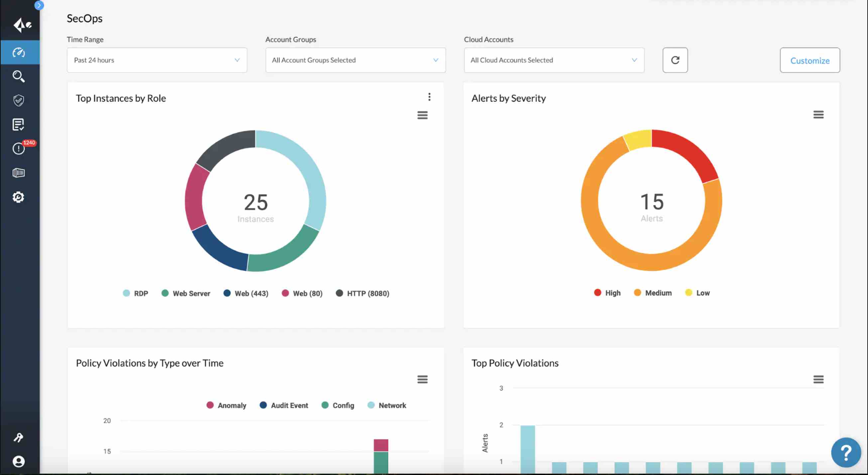Open the Compute container sidebar icon

19,173
